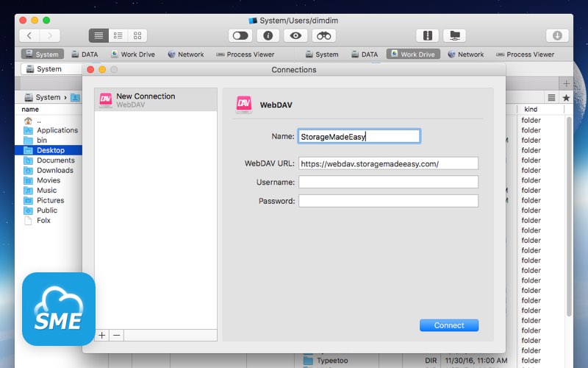Viewport: 588px width, 368px height.
Task: Click the connect to server monitor icon
Action: 454,35
